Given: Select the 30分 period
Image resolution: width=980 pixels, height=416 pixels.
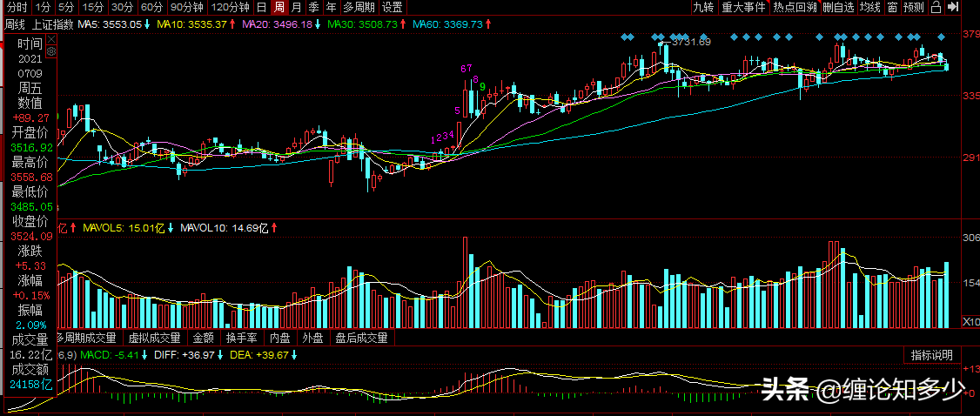Looking at the screenshot, I should (123, 8).
